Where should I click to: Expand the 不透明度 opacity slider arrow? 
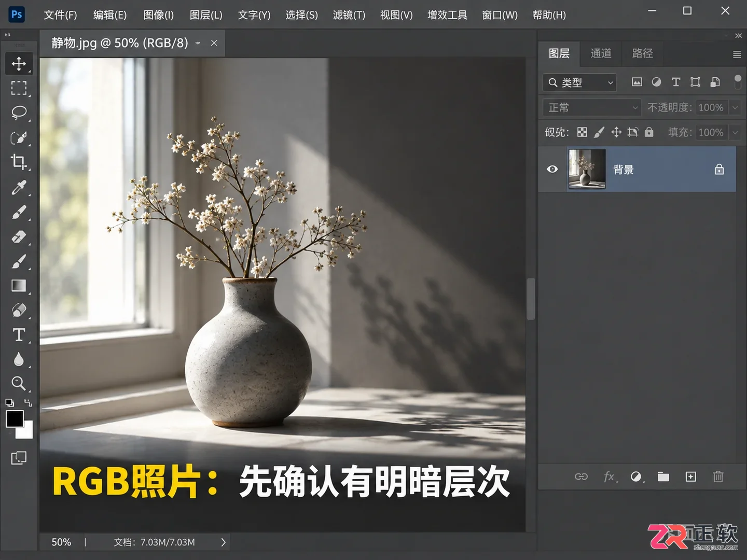click(735, 107)
